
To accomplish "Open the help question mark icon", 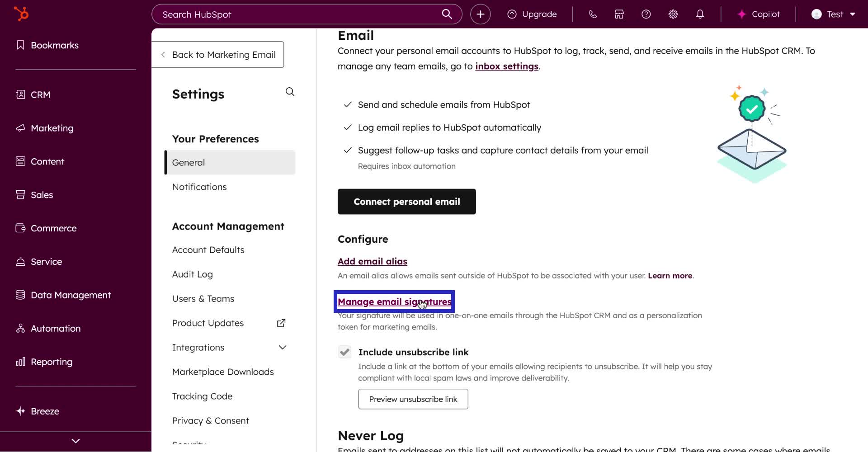I will pos(646,14).
